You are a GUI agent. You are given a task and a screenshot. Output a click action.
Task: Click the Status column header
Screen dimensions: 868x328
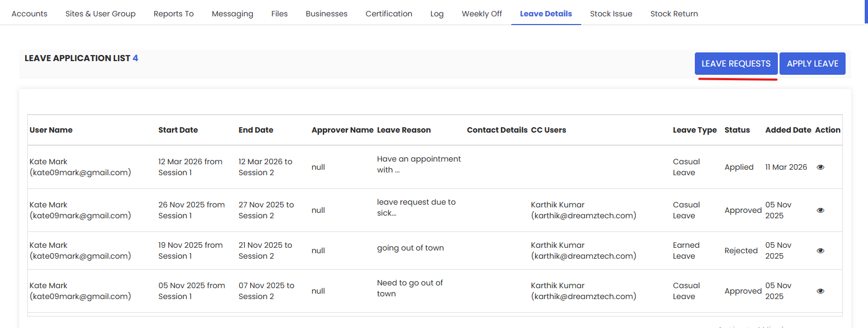tap(737, 130)
